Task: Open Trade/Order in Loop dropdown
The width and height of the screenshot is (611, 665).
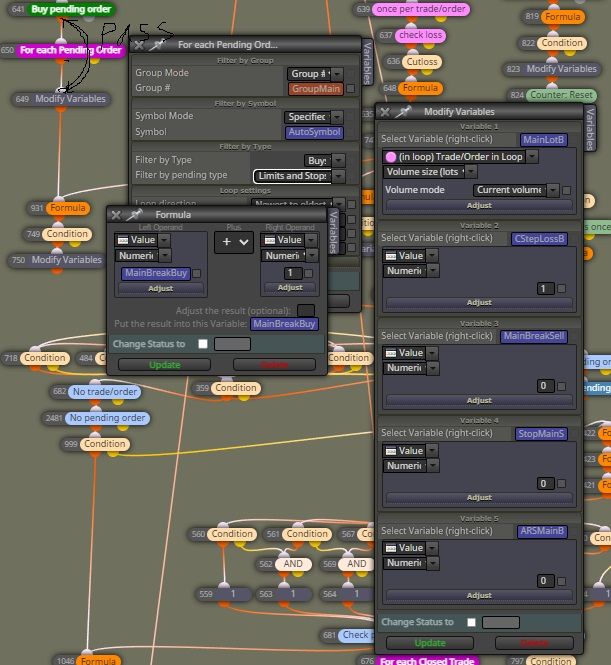Action: click(460, 157)
